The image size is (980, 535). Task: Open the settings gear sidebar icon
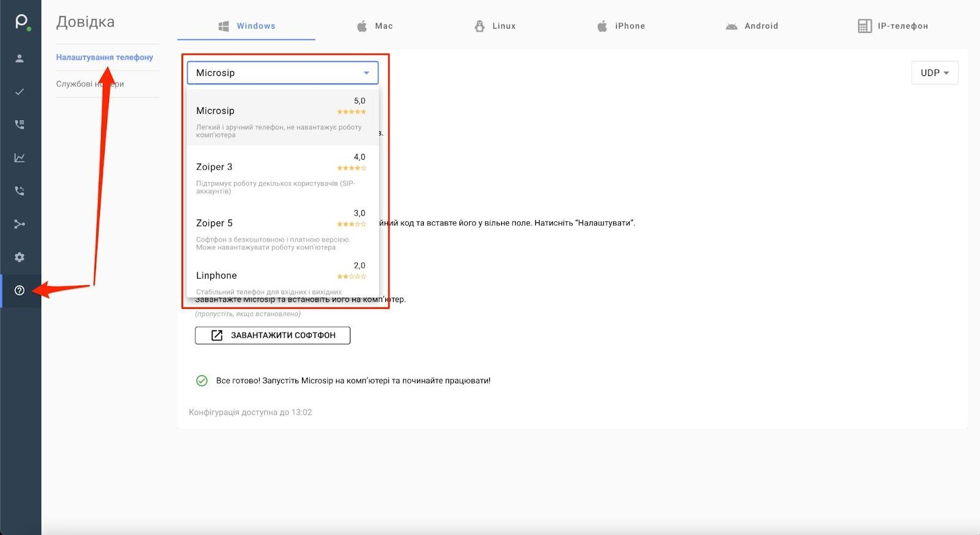point(20,257)
